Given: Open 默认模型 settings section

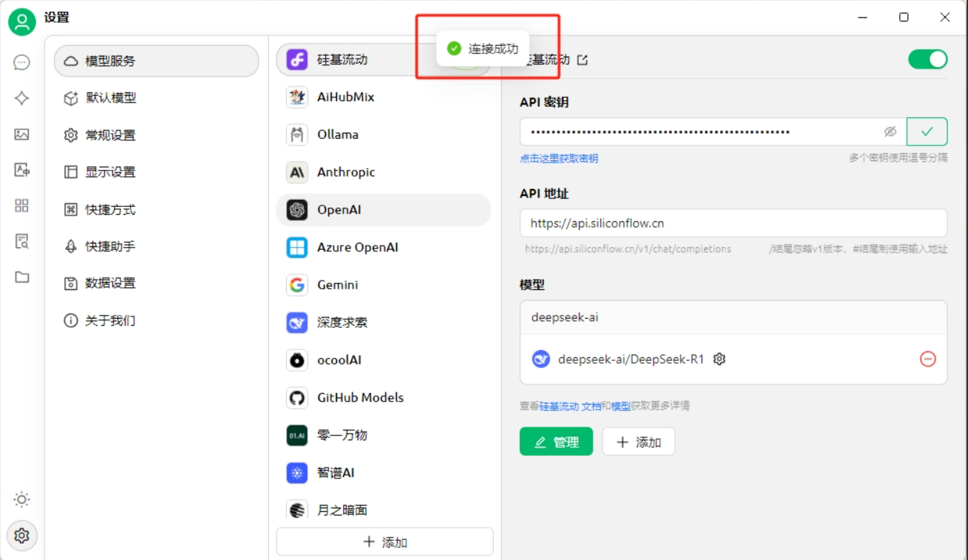Looking at the screenshot, I should point(156,98).
